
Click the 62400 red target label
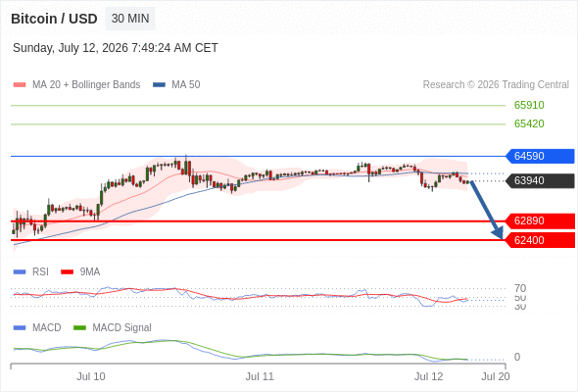pos(540,240)
